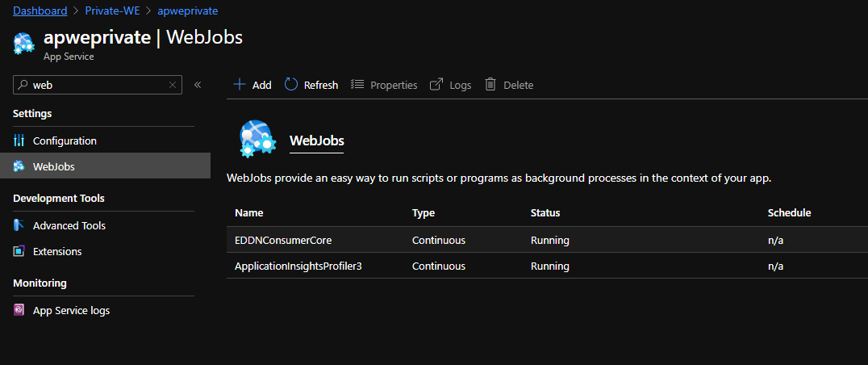The width and height of the screenshot is (868, 365).
Task: Open App Service logs
Action: pyautogui.click(x=71, y=310)
